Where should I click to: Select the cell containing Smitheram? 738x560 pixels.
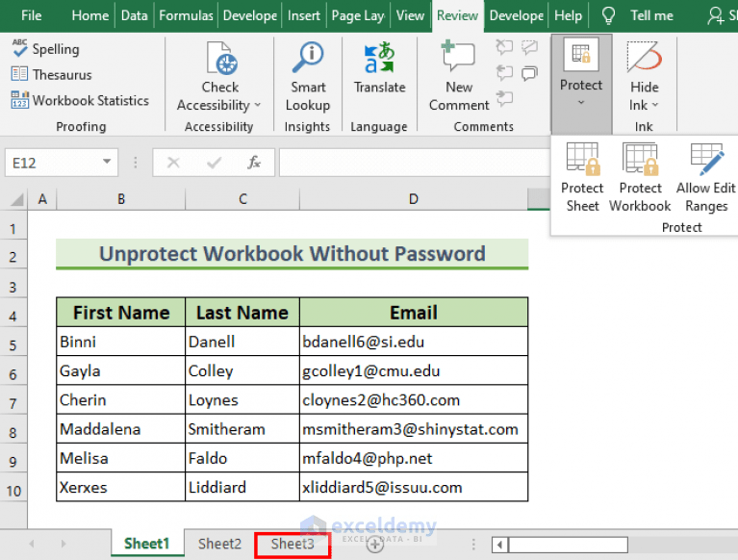click(242, 429)
